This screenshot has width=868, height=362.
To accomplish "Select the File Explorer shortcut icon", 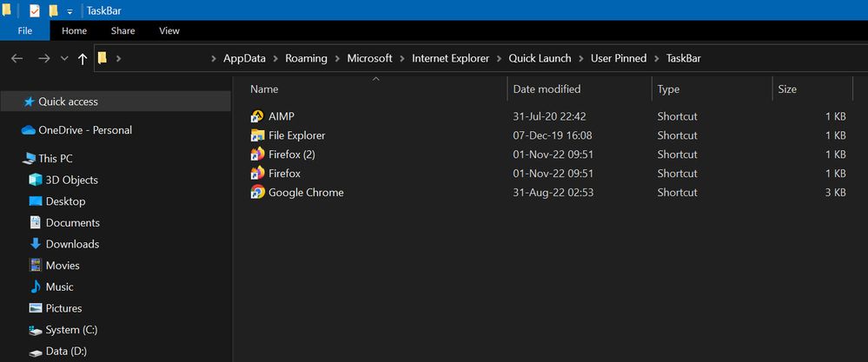I will (257, 135).
